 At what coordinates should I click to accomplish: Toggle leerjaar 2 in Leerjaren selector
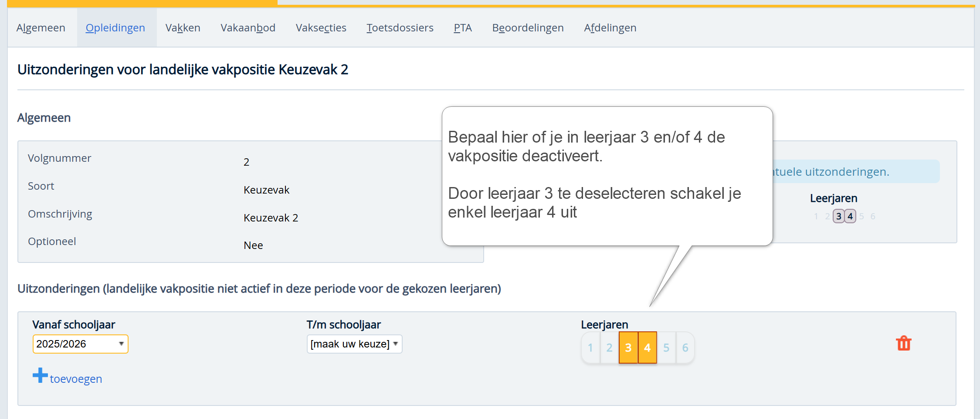[609, 347]
